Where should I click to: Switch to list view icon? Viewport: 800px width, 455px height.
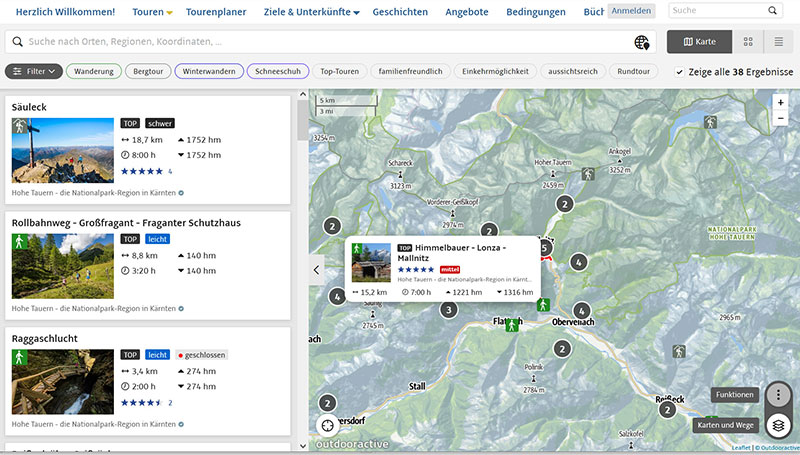778,42
